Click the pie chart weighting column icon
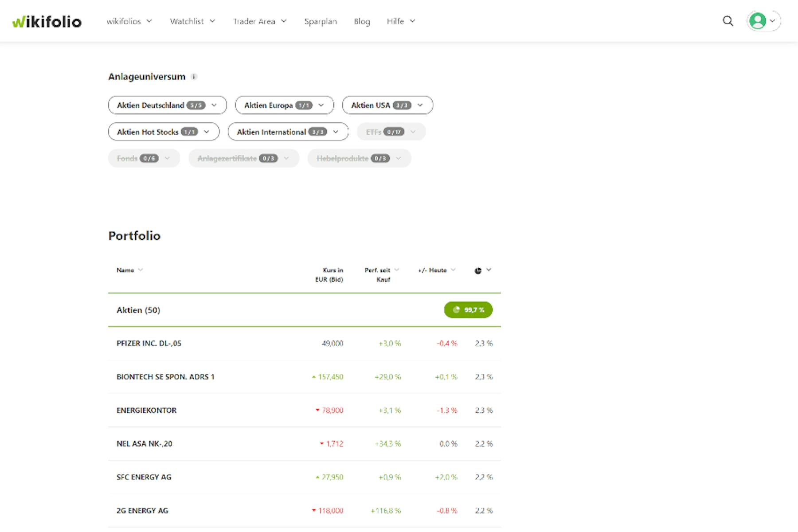798x532 pixels. (478, 270)
